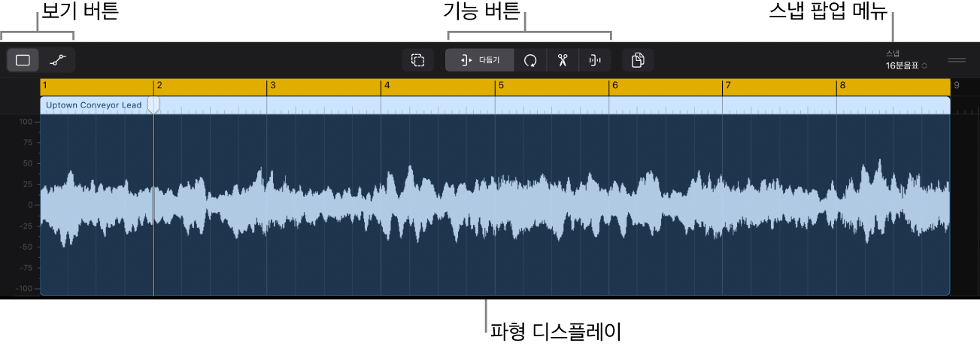This screenshot has height=346, width=980.
Task: Click the editor resize handle lines icon
Action: tap(957, 60)
